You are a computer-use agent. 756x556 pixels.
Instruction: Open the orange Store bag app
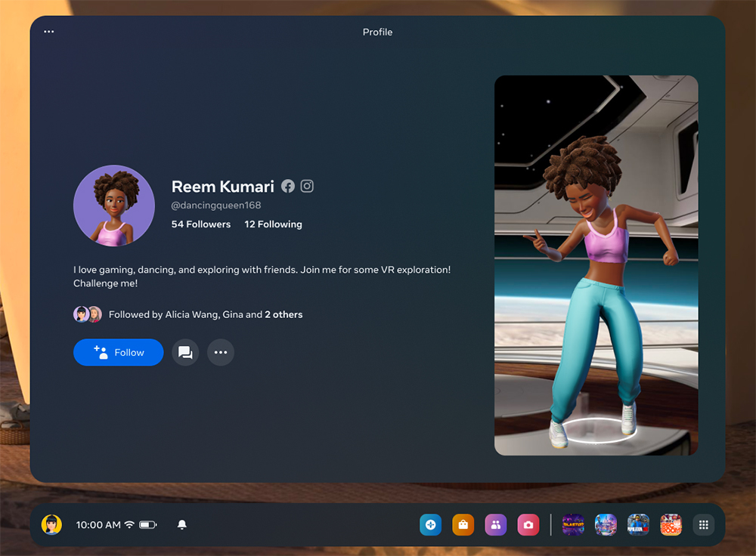pos(463,524)
